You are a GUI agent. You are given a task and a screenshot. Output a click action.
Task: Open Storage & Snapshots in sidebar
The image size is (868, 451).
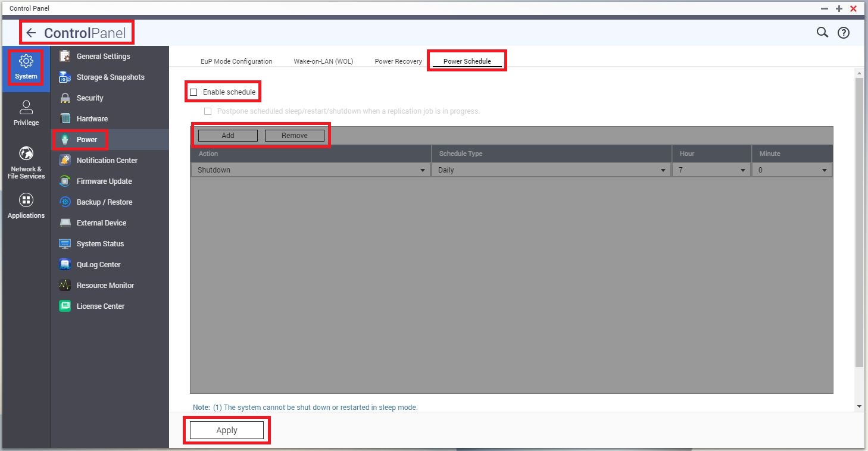pos(110,77)
